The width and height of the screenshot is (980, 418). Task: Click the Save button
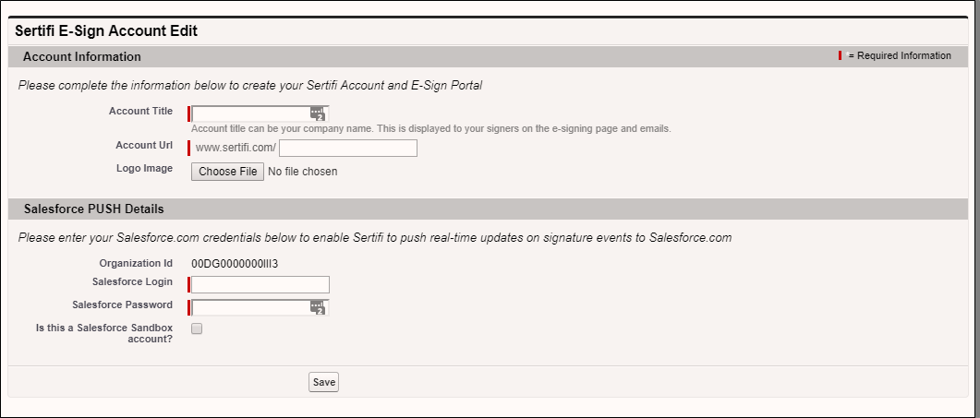324,382
